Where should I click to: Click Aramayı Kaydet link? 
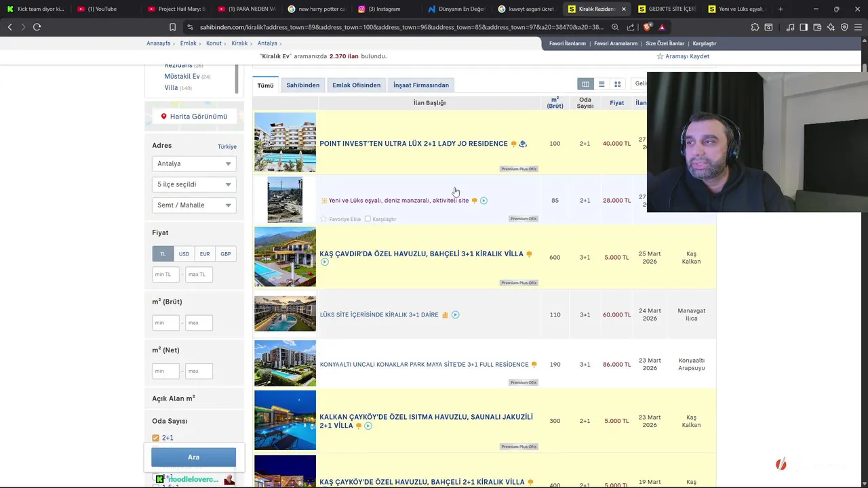[687, 56]
